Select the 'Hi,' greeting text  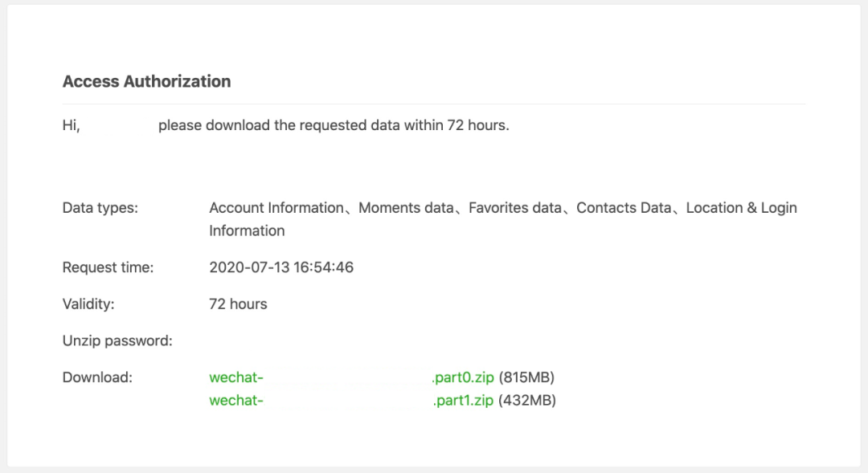72,125
